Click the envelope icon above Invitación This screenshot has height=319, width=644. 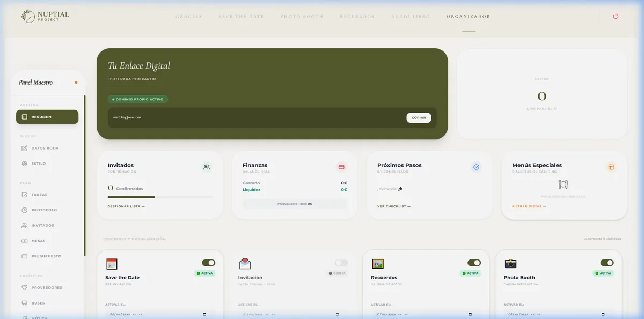point(245,264)
